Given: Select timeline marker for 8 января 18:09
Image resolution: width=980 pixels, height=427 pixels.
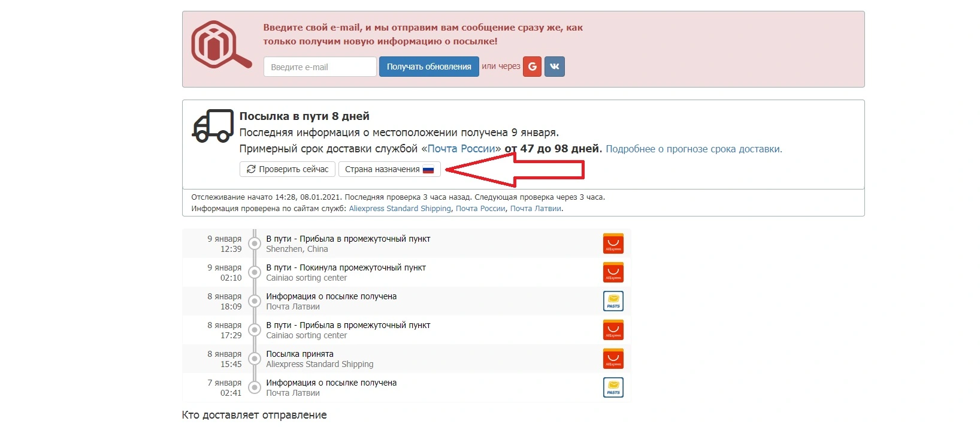Looking at the screenshot, I should pyautogui.click(x=255, y=301).
